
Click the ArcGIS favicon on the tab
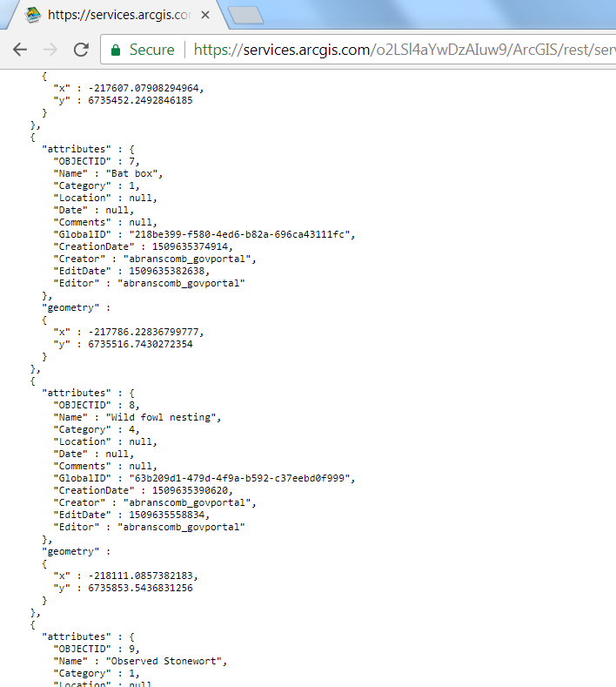(x=33, y=15)
